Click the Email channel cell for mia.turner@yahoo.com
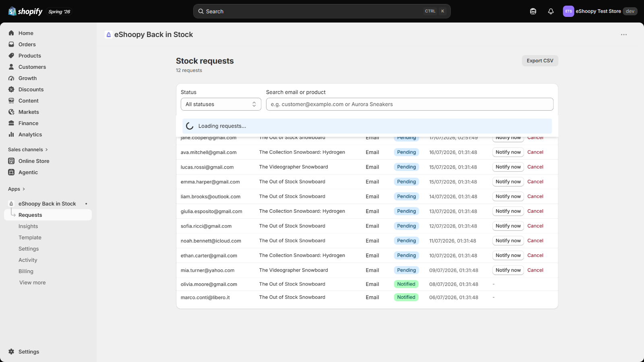 tap(372, 270)
